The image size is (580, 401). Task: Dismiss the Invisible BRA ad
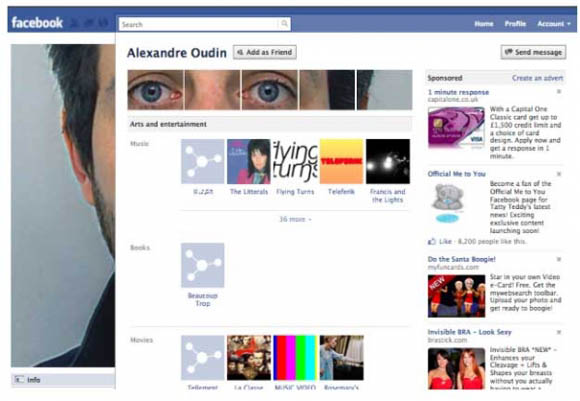[559, 332]
